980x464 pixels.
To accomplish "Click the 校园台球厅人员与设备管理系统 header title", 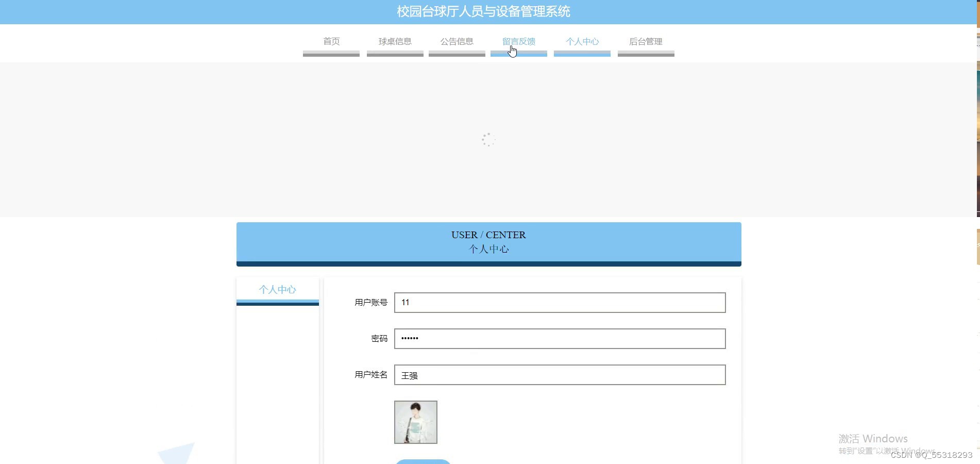I will pos(483,11).
